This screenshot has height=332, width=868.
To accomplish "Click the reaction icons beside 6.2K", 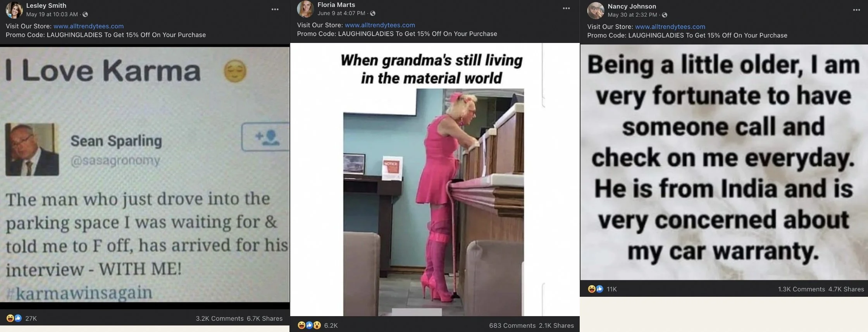I will pyautogui.click(x=309, y=325).
